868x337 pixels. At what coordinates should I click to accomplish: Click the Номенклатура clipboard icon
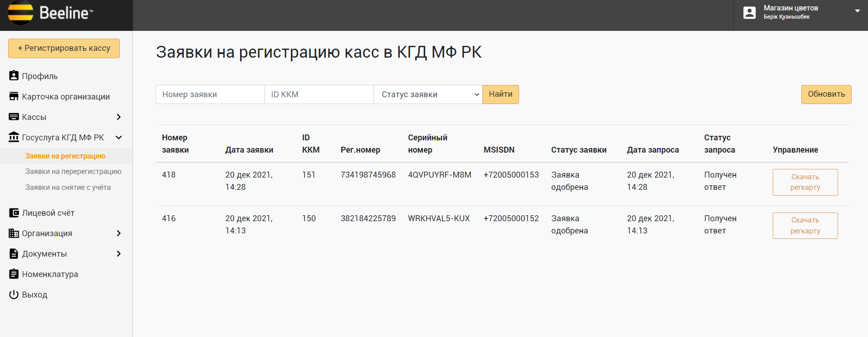[14, 274]
